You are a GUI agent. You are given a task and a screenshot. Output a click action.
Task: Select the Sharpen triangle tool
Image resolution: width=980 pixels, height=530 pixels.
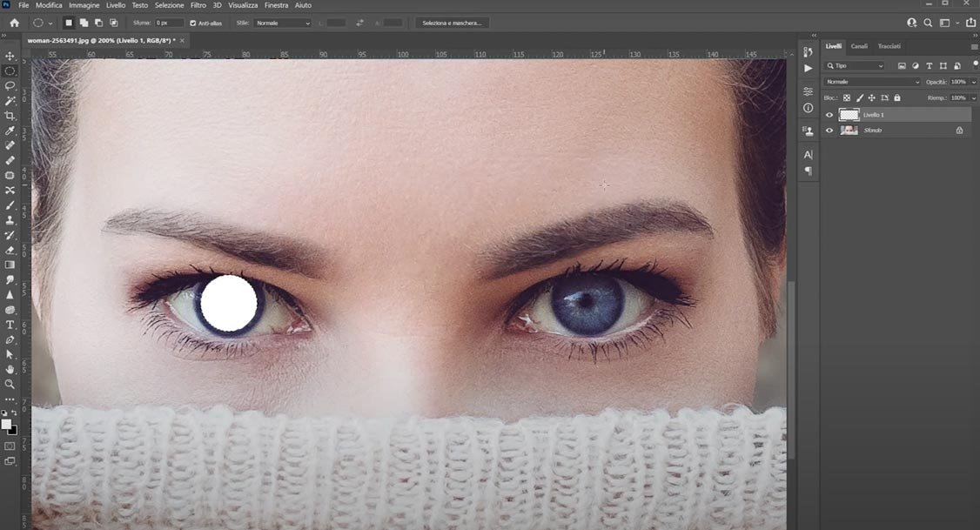10,295
